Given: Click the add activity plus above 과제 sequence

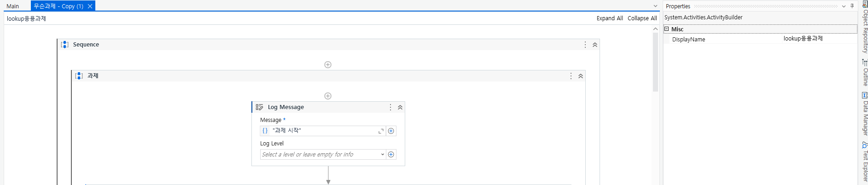Looking at the screenshot, I should [x=328, y=64].
